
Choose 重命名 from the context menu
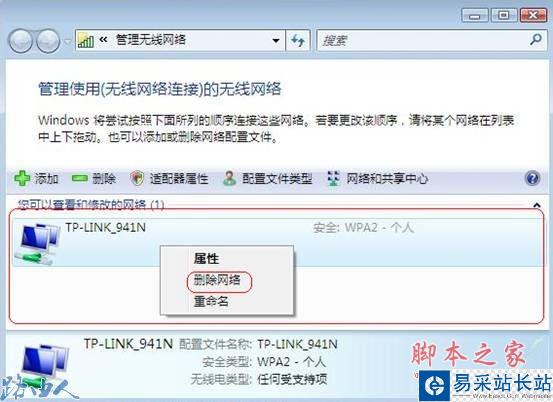(211, 302)
